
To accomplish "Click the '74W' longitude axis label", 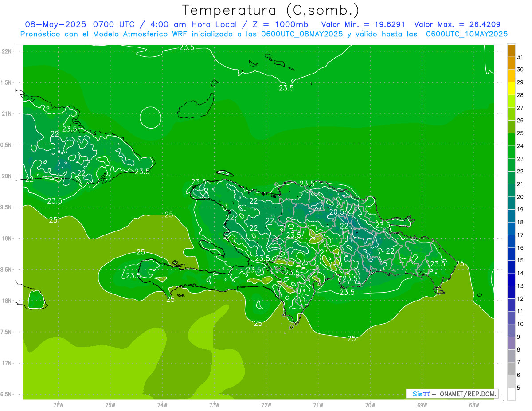I will (x=162, y=405).
